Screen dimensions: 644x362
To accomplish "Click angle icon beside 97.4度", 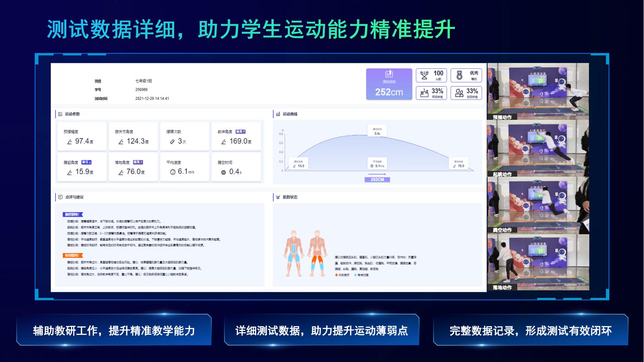I will click(70, 142).
